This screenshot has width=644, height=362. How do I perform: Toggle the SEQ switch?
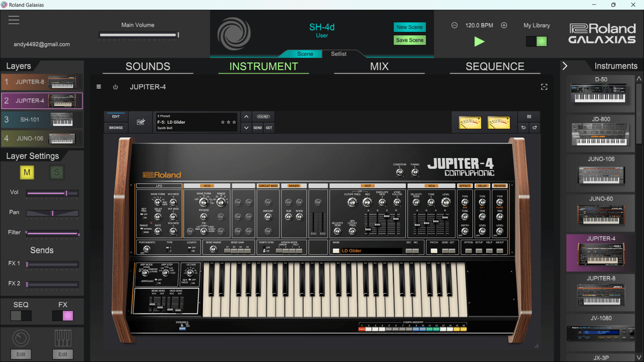coord(21,316)
